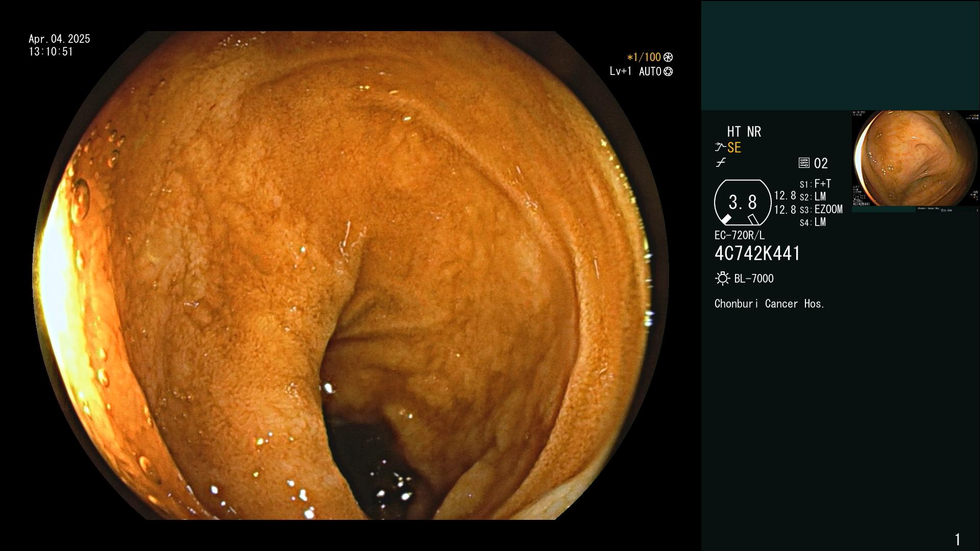Viewport: 980px width, 551px height.
Task: Click the shutter speed icon beside 1/100
Action: pyautogui.click(x=668, y=57)
